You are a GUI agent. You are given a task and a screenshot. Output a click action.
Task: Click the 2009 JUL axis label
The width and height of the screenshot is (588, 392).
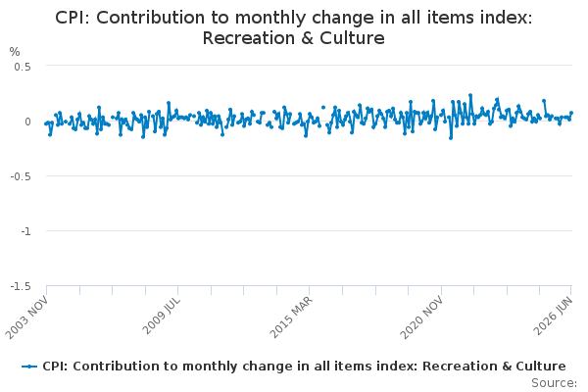(x=162, y=316)
